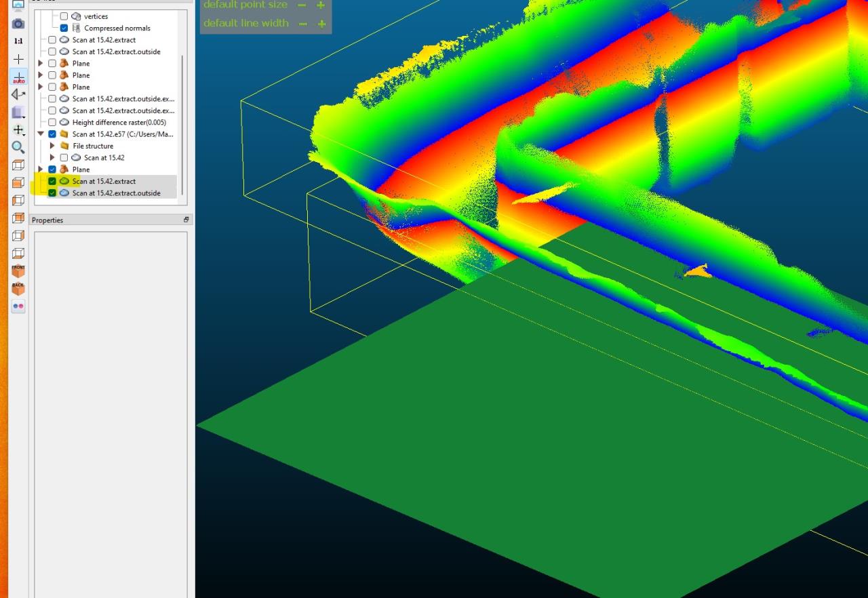The width and height of the screenshot is (868, 598).
Task: Click the blue-pink stereo dots icon
Action: (x=18, y=306)
